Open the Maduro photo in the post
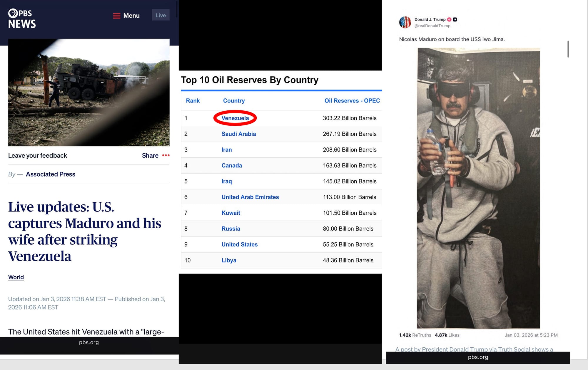588x370 pixels. point(478,188)
